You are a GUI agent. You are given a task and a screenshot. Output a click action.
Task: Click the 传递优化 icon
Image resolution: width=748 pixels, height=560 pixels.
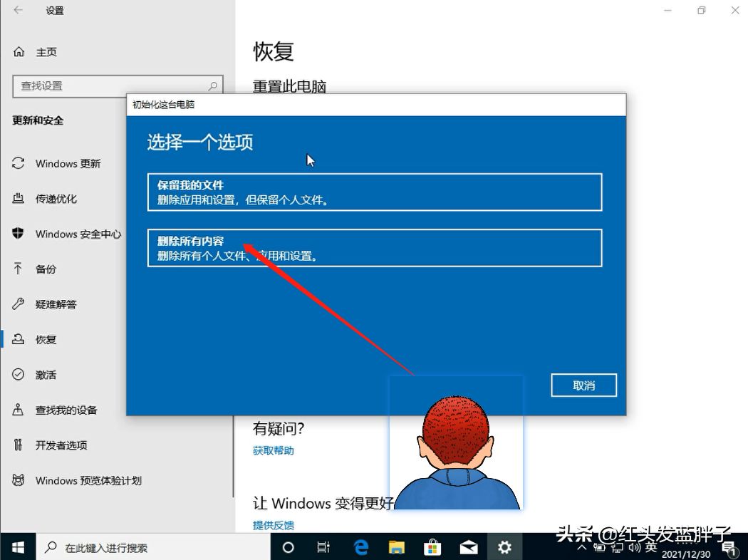[18, 199]
